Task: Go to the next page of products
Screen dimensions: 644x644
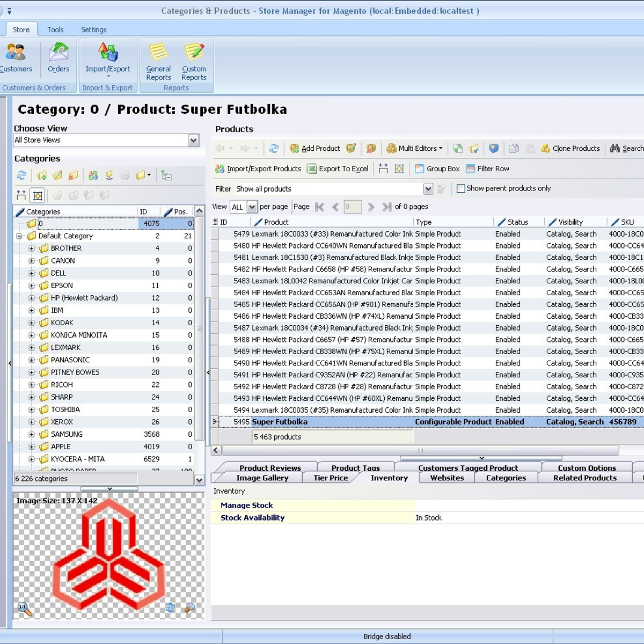Action: pyautogui.click(x=371, y=207)
